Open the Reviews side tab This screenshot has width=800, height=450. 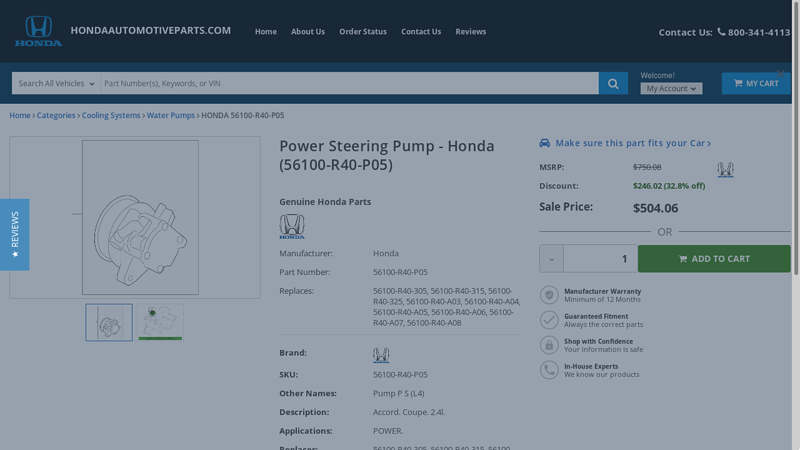tap(14, 235)
